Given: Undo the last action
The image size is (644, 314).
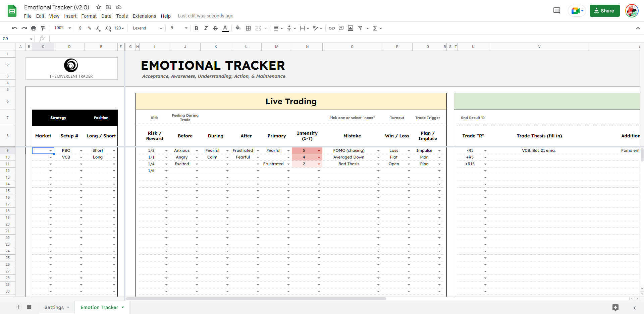Looking at the screenshot, I should (14, 28).
